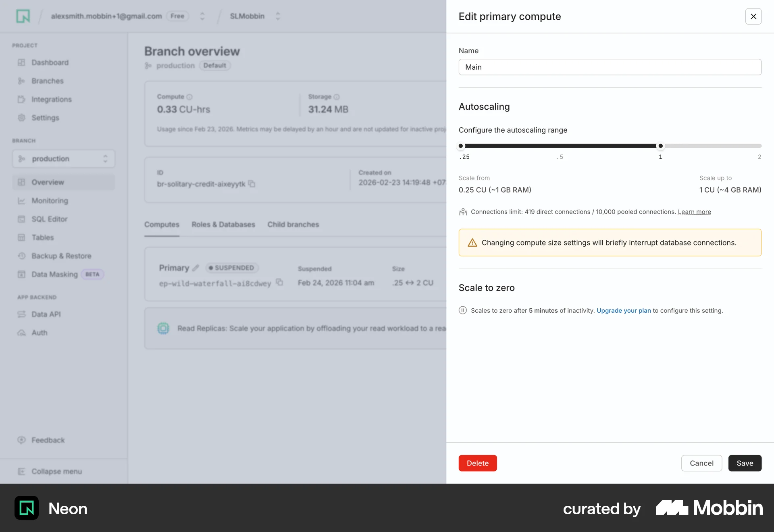Click the Data Masking icon in the sidebar
The width and height of the screenshot is (774, 532).
pos(21,274)
